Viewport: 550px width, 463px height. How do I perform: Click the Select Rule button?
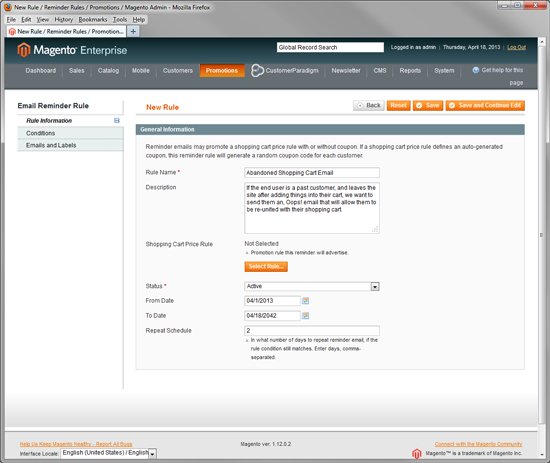266,267
